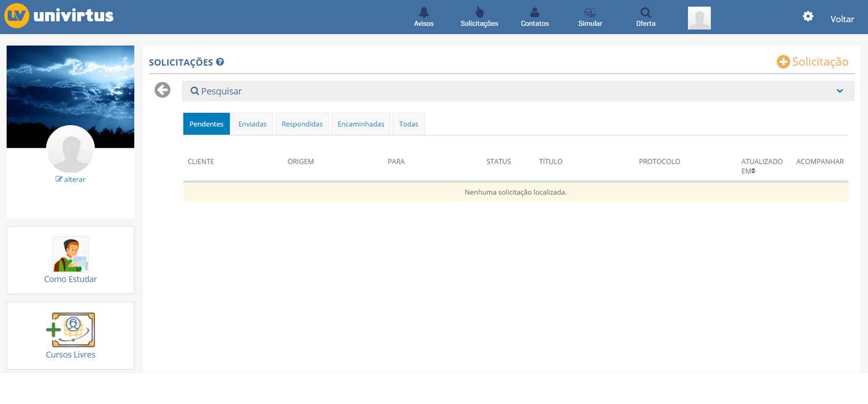The image size is (868, 404).
Task: Click the Protocolo column header
Action: [x=659, y=161]
